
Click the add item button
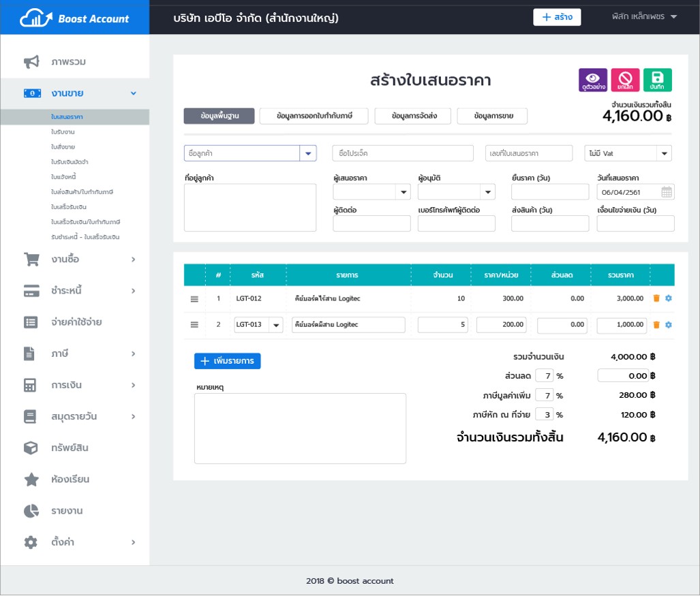[x=227, y=361]
